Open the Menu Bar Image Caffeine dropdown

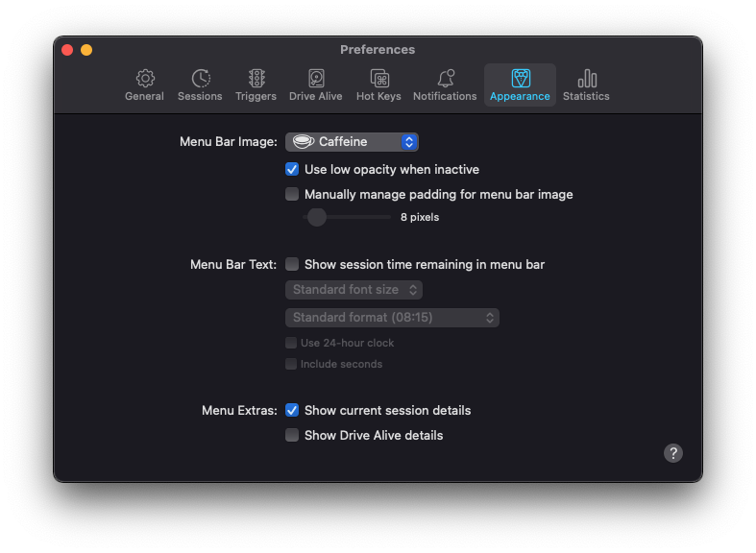pyautogui.click(x=352, y=142)
